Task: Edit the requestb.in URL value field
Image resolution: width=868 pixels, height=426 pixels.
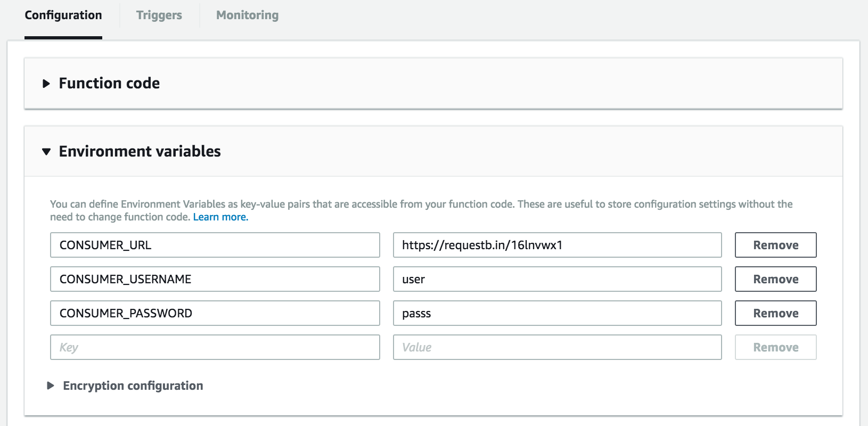Action: pyautogui.click(x=557, y=245)
